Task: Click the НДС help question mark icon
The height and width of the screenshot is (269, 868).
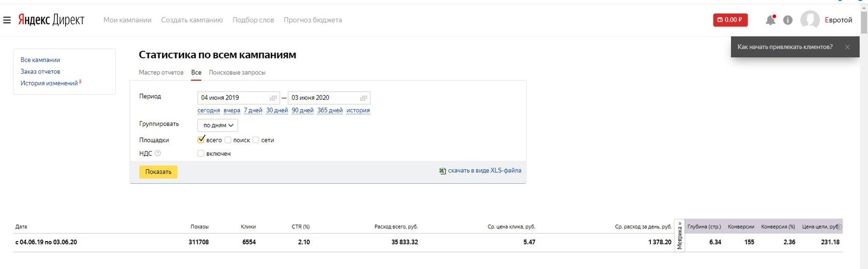Action: coord(158,154)
